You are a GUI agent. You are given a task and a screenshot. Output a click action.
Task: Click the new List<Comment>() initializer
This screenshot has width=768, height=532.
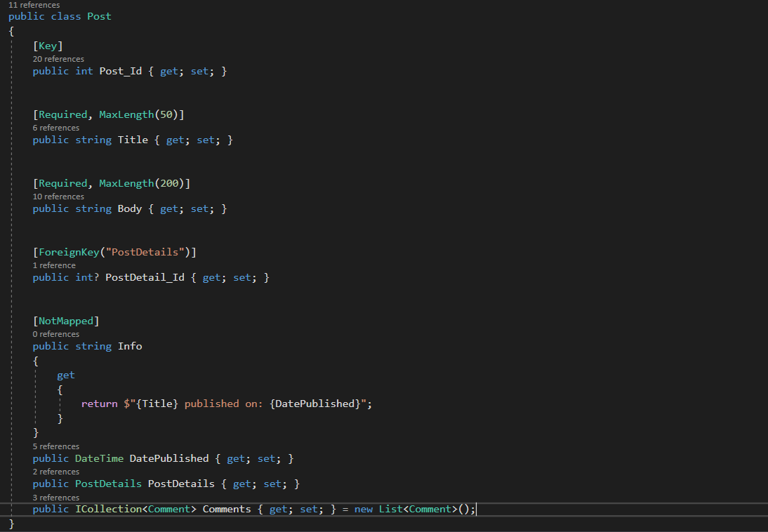tap(412, 509)
